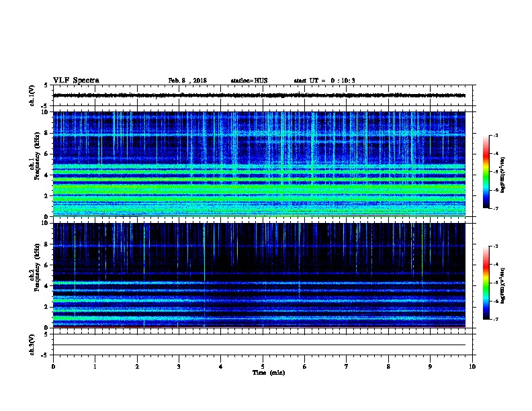This screenshot has height=411, width=532.
Task: Click the ch.2 frequency axis "6" tick label
Action: tap(46, 265)
